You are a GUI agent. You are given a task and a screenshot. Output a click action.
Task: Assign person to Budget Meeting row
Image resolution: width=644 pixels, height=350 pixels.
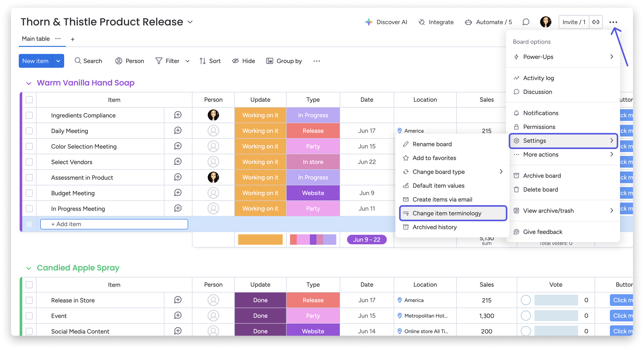coord(213,193)
